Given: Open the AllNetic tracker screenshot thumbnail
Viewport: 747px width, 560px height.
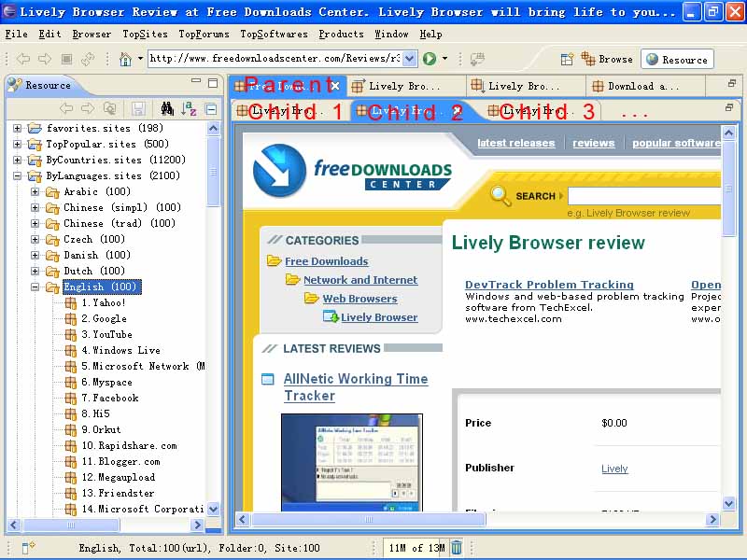Looking at the screenshot, I should 352,462.
